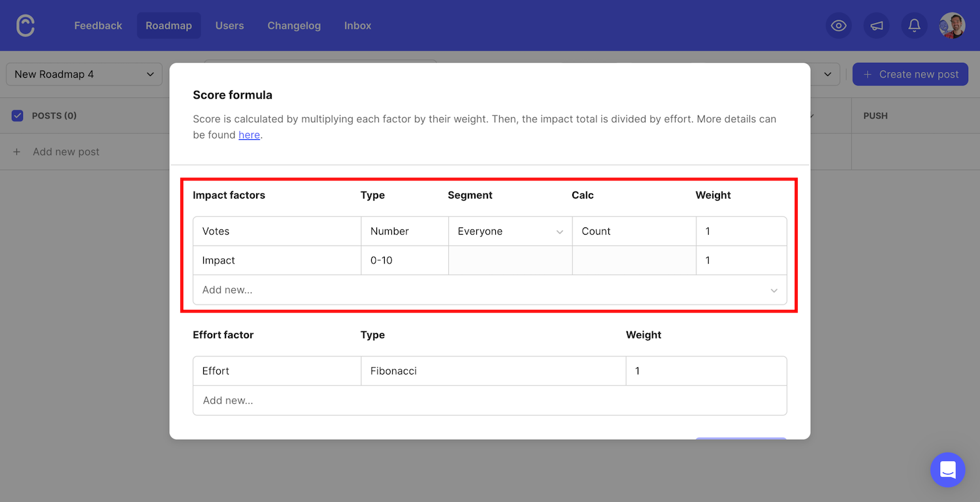
Task: Click the Impact factors column label
Action: [229, 195]
